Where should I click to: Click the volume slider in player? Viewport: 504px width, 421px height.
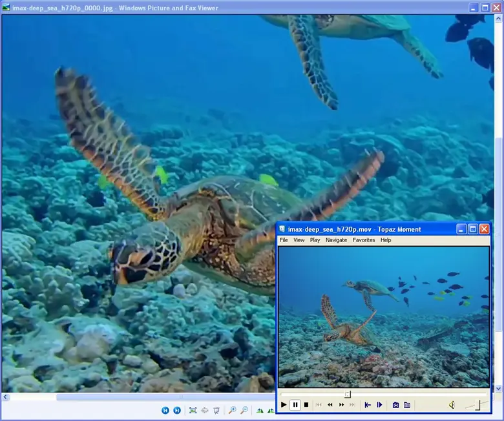point(477,405)
